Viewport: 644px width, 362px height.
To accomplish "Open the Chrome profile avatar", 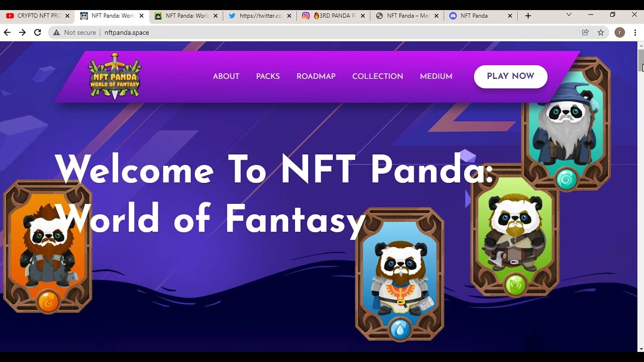I will [620, 32].
